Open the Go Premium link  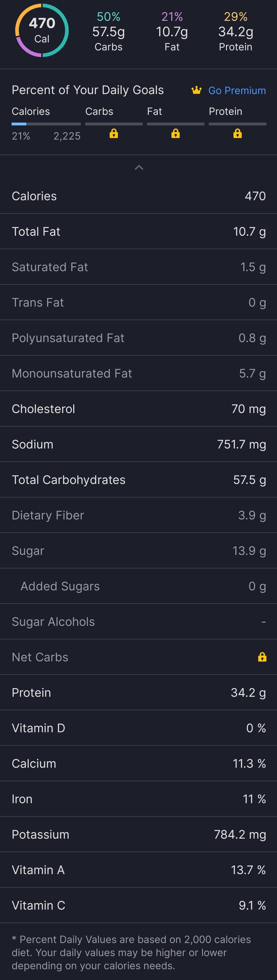pyautogui.click(x=237, y=90)
